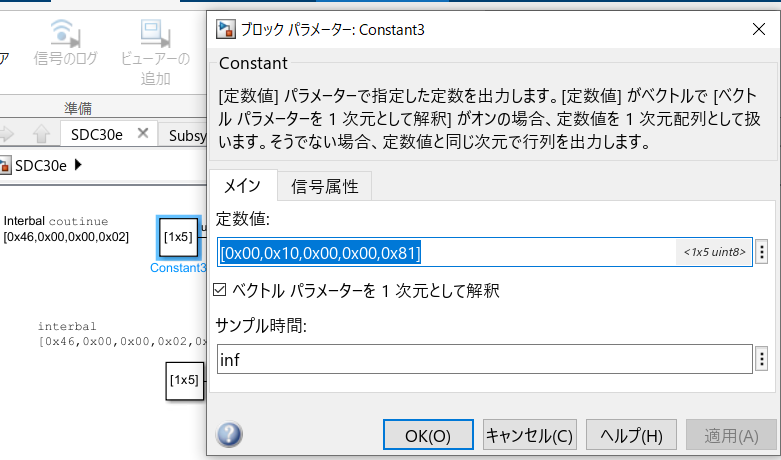Click the <1x5 uint8> type hint
The image size is (781, 460).
(x=714, y=252)
